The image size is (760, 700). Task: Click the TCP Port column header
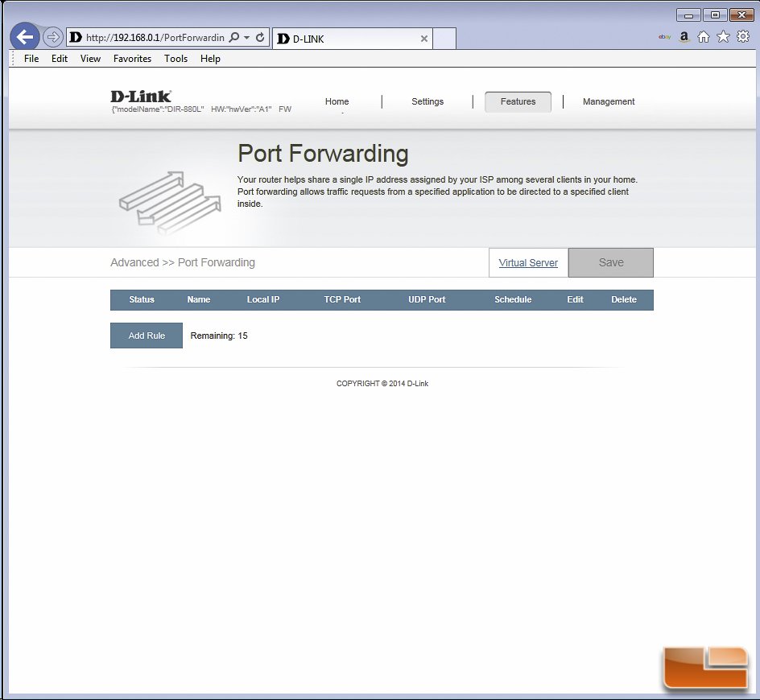[x=342, y=299]
